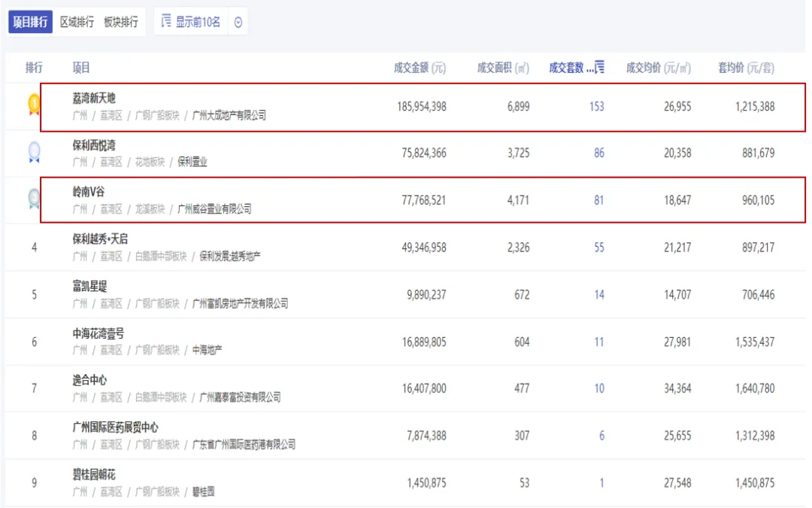
Task: Click the 显示前10名 button
Action: click(198, 22)
